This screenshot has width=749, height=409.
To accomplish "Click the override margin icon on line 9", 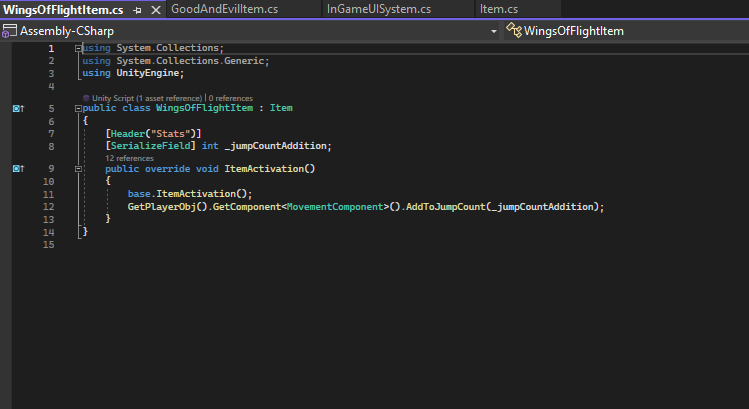I will coord(18,169).
